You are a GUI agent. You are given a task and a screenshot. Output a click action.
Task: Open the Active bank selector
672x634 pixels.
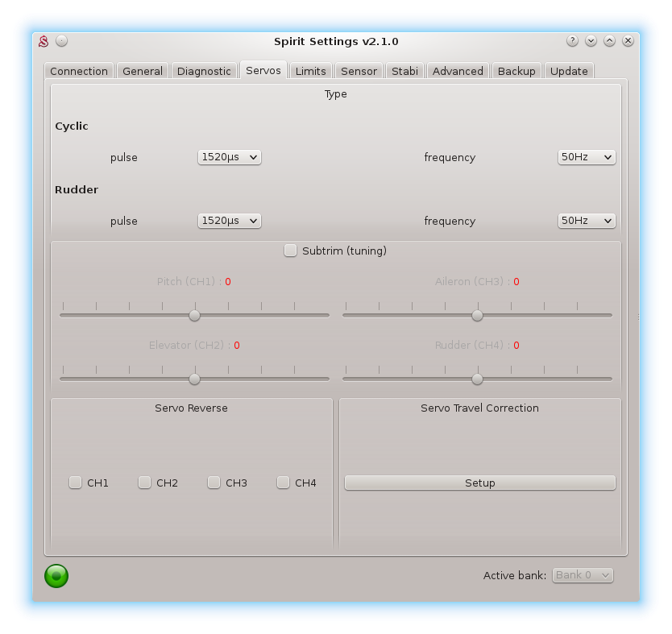click(583, 575)
